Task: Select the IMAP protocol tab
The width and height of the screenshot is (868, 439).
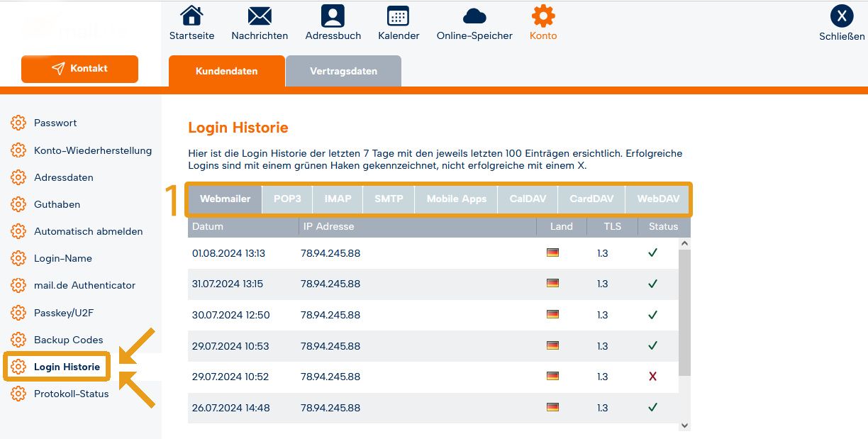Action: 338,199
